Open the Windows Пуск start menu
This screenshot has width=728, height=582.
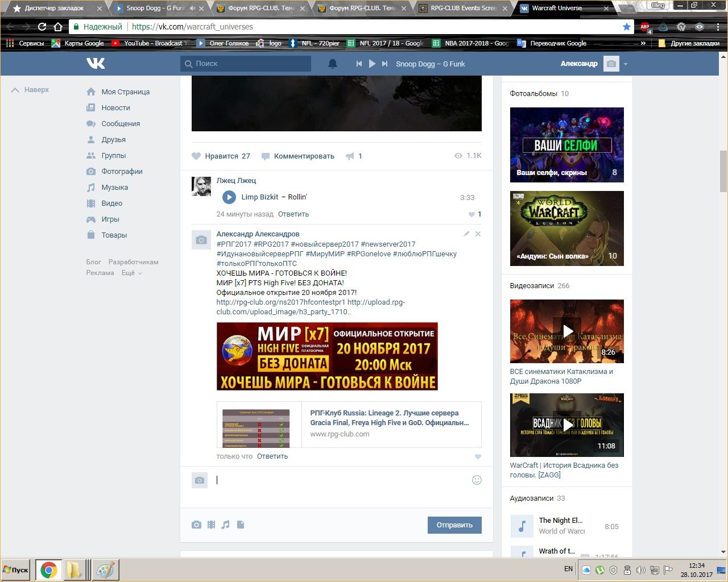[x=16, y=570]
